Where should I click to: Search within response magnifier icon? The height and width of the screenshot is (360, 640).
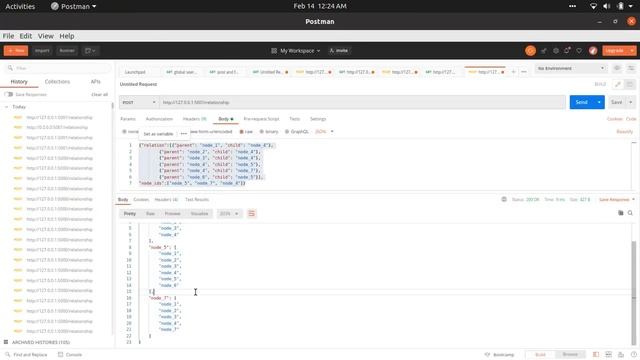pos(630,213)
